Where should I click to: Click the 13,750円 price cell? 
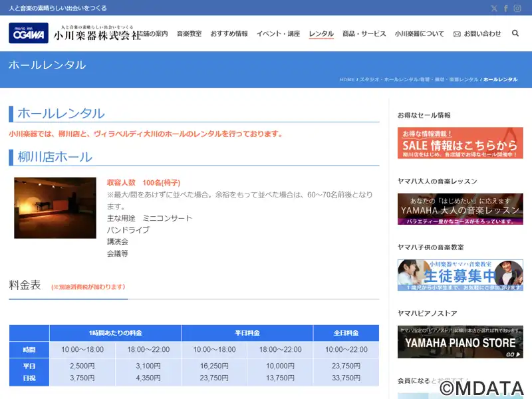[x=280, y=378]
